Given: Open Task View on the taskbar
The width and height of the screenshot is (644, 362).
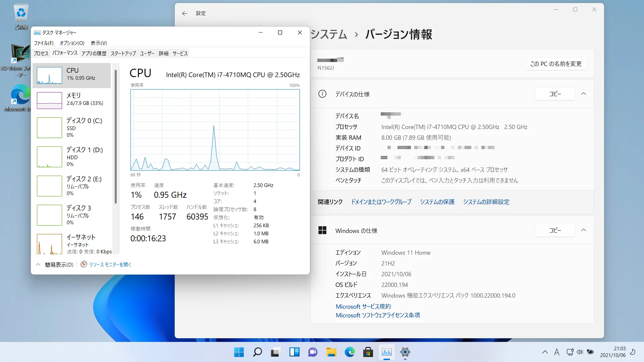Looking at the screenshot, I should [276, 352].
